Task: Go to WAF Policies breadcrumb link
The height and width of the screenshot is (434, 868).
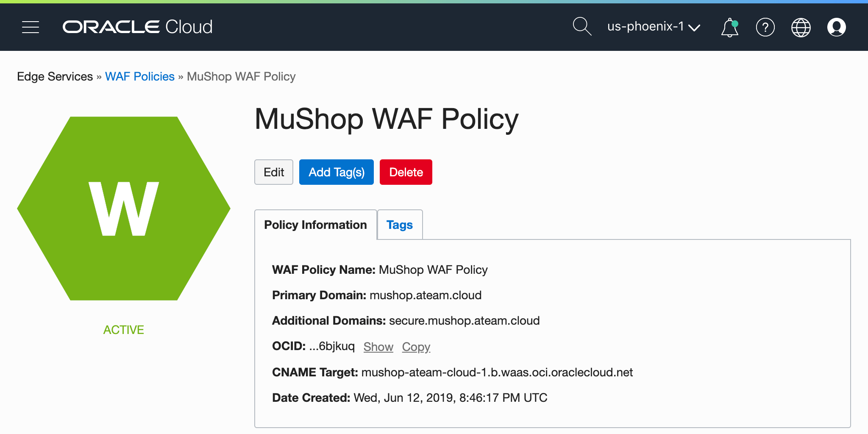Action: pos(139,77)
